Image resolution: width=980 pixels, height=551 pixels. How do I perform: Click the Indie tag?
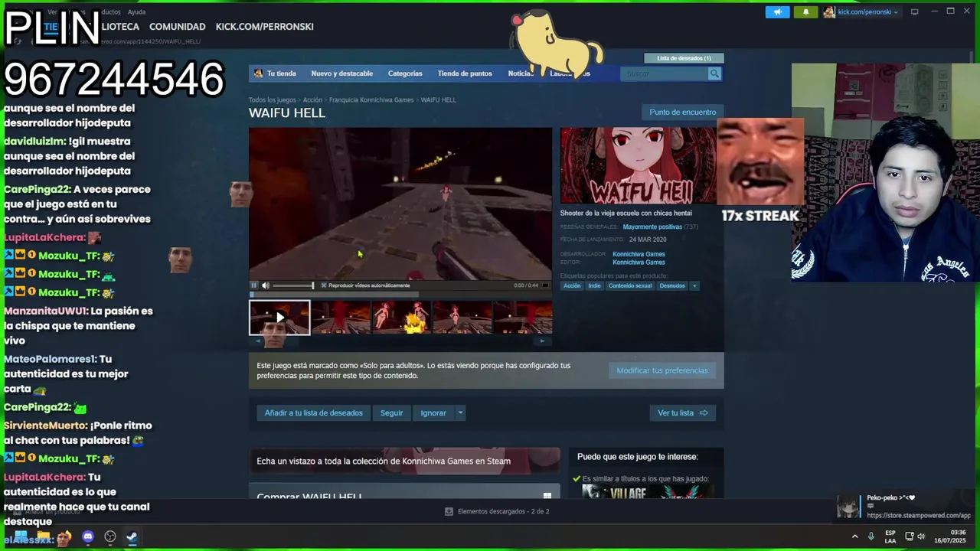click(594, 286)
